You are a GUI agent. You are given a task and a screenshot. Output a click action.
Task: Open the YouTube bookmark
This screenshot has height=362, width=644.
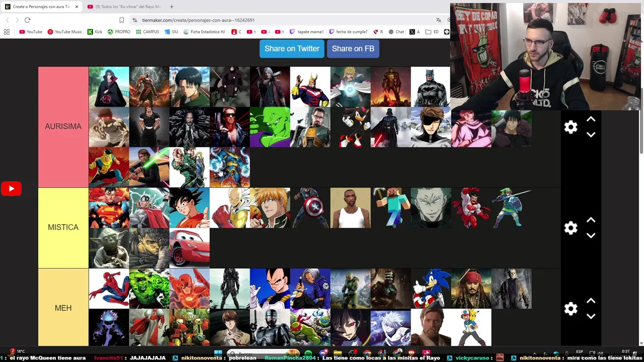point(31,32)
